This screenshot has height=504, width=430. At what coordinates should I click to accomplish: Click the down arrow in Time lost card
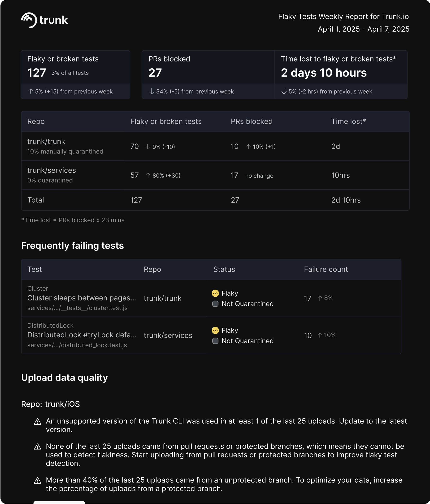tap(284, 91)
